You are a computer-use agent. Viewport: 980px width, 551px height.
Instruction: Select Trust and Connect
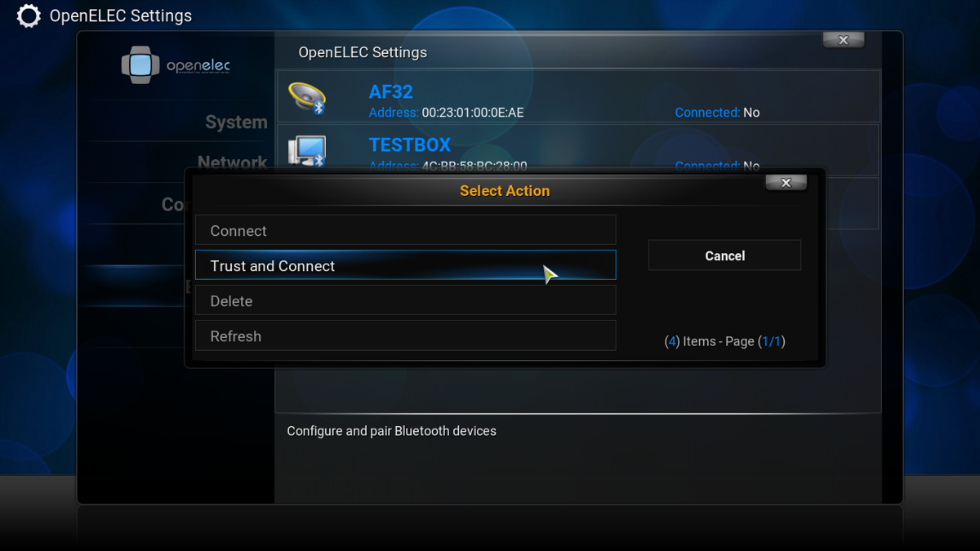tap(405, 265)
